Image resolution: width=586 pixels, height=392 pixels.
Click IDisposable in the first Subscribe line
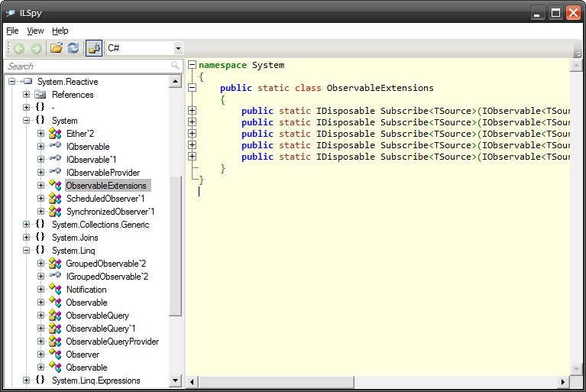coord(345,111)
